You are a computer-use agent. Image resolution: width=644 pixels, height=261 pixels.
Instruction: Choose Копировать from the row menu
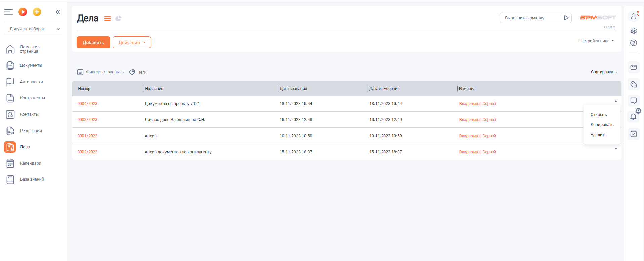pyautogui.click(x=602, y=125)
